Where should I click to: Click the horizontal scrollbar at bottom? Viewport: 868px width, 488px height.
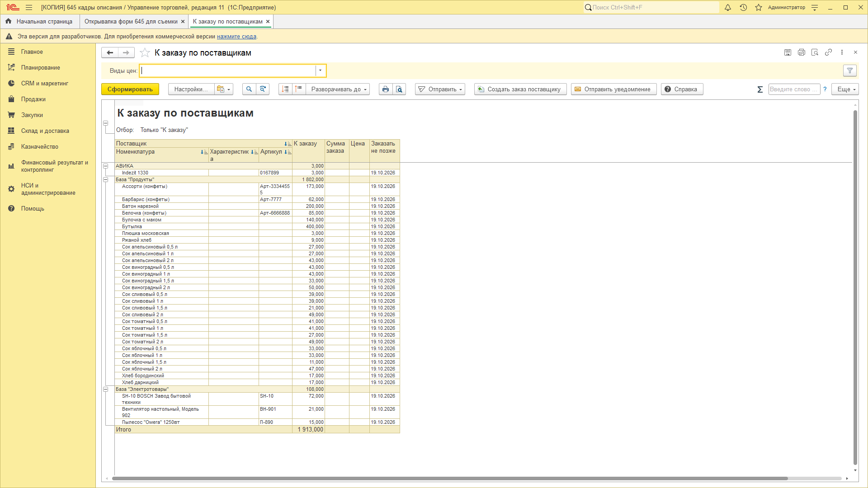tap(450, 479)
